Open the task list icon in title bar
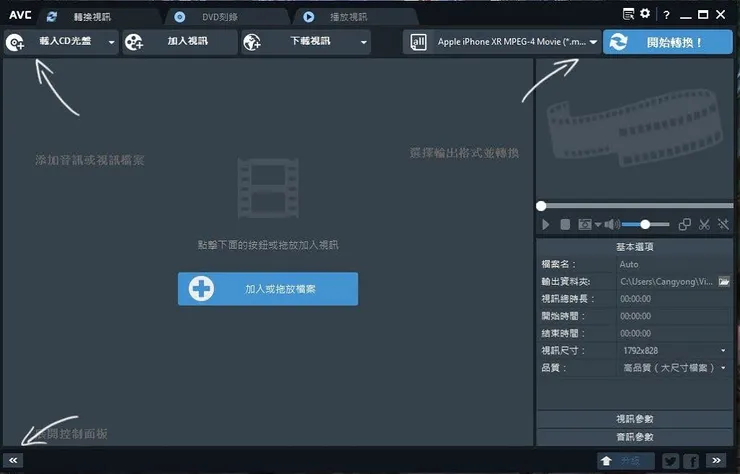Viewport: 740px width, 474px height. point(628,14)
